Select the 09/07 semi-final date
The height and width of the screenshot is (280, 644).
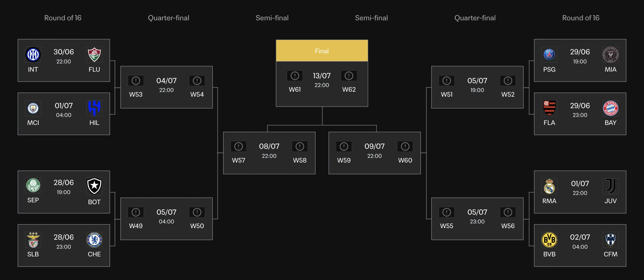click(374, 146)
